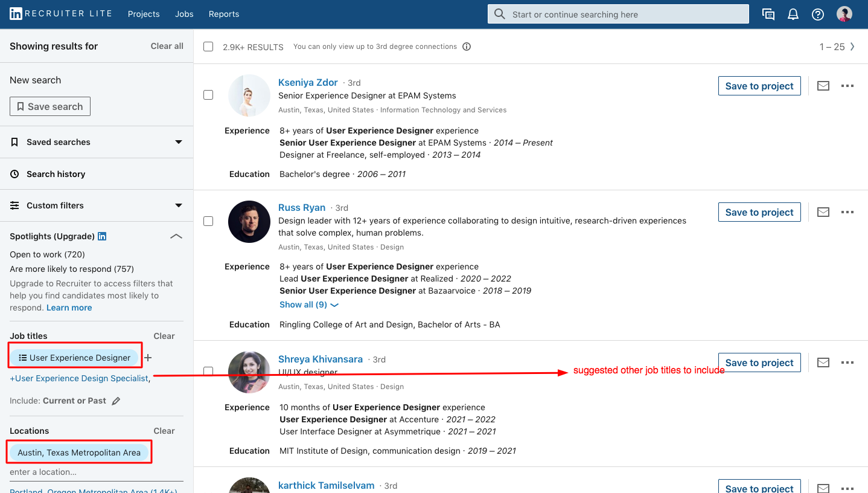Screen dimensions: 868x493
Task: Message Kseniya Zdor via envelope icon
Action: pos(823,86)
